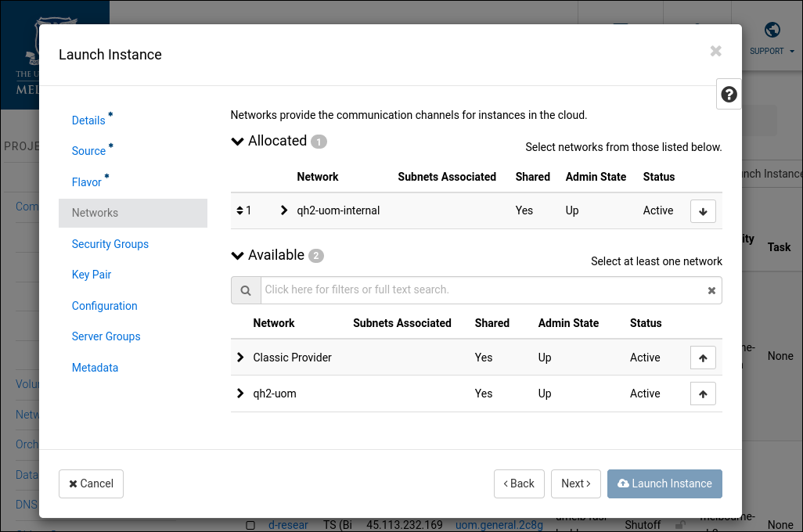The width and height of the screenshot is (803, 532).
Task: Click the search magnifier icon
Action: coord(246,290)
